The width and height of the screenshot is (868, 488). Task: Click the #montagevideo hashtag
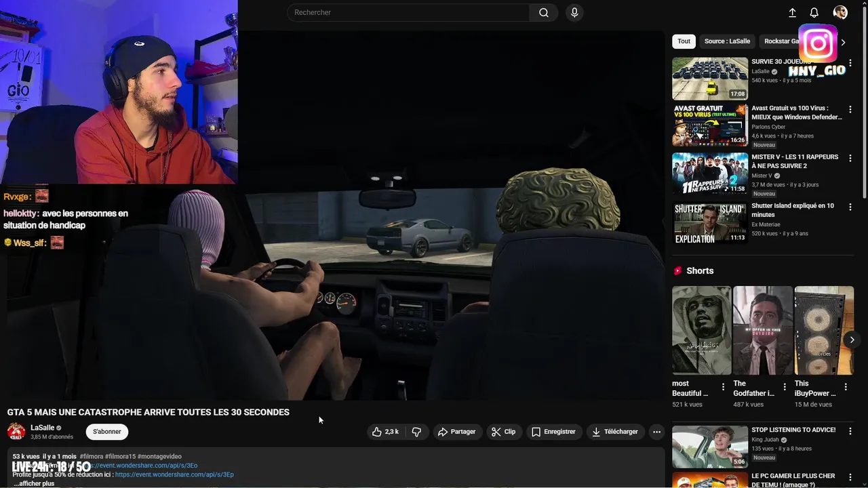click(159, 457)
